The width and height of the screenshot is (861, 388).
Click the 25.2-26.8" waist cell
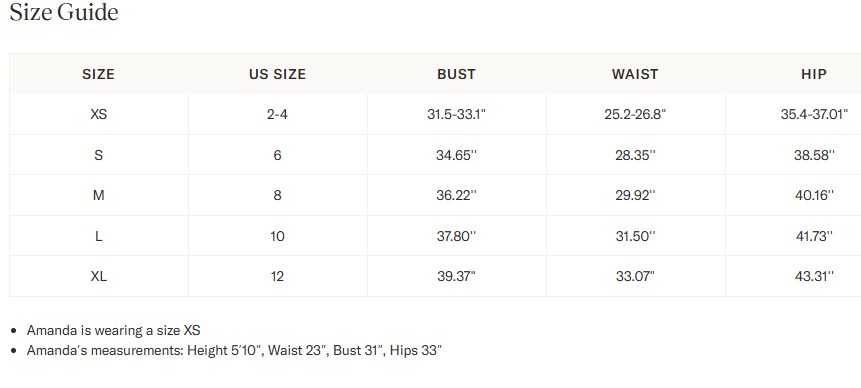coord(635,114)
